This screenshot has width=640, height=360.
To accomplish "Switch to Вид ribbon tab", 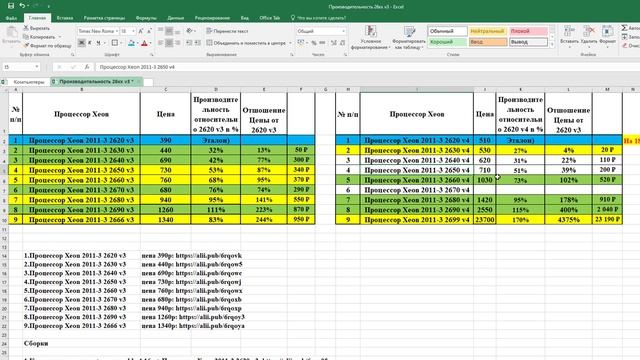I will (244, 18).
